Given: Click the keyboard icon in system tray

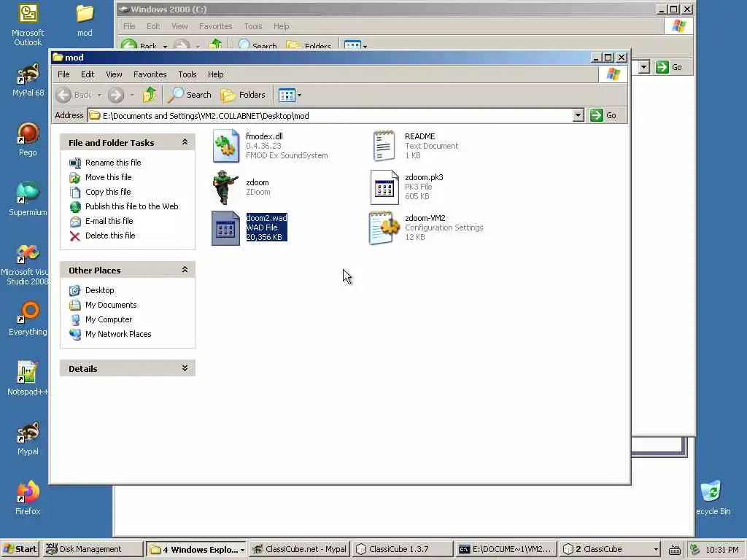Looking at the screenshot, I should pyautogui.click(x=674, y=550).
